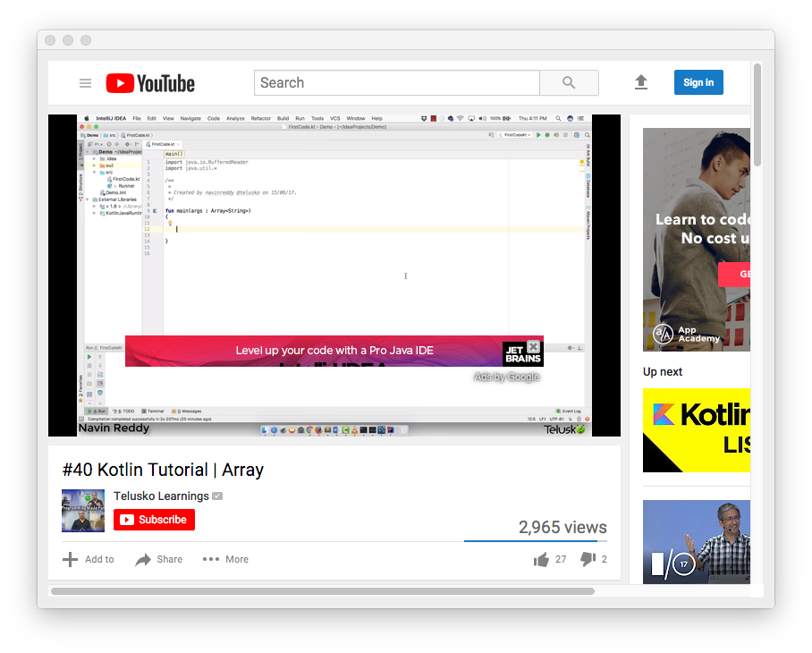
Task: Open the YouTube hamburger guide menu
Action: (86, 83)
